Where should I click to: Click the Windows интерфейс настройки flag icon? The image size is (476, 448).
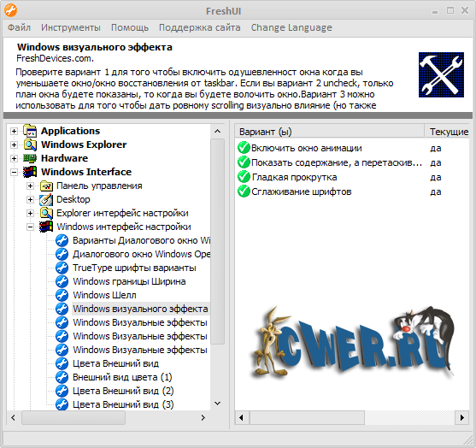point(46,227)
